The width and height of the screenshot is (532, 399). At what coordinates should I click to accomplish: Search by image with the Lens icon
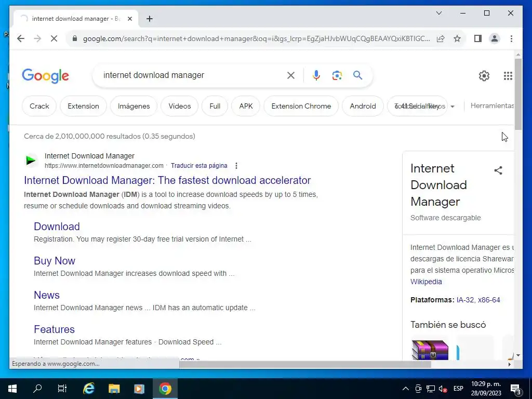[337, 75]
